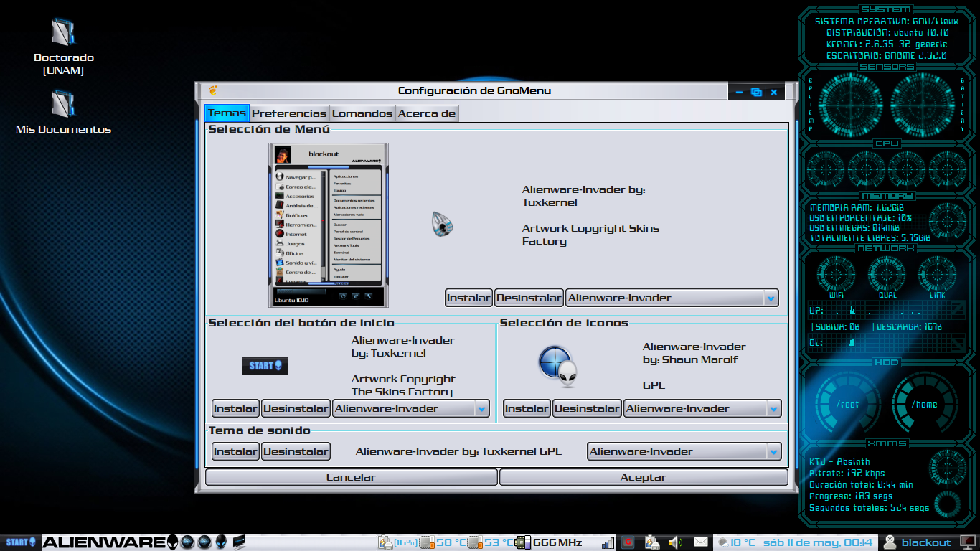The height and width of the screenshot is (551, 980).
Task: Click Desinstalar under Selección de Menú
Action: pyautogui.click(x=529, y=298)
